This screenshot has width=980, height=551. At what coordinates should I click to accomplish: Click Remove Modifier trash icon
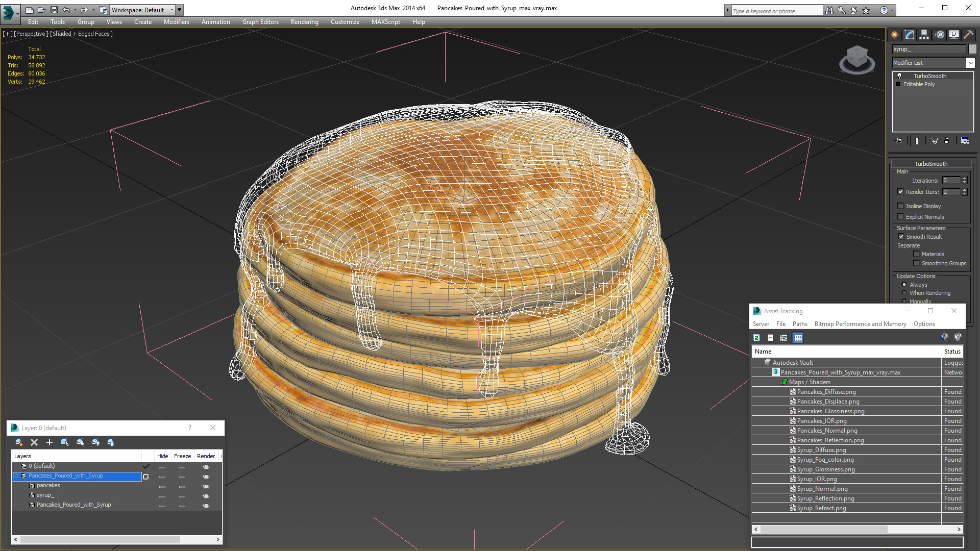[x=947, y=141]
